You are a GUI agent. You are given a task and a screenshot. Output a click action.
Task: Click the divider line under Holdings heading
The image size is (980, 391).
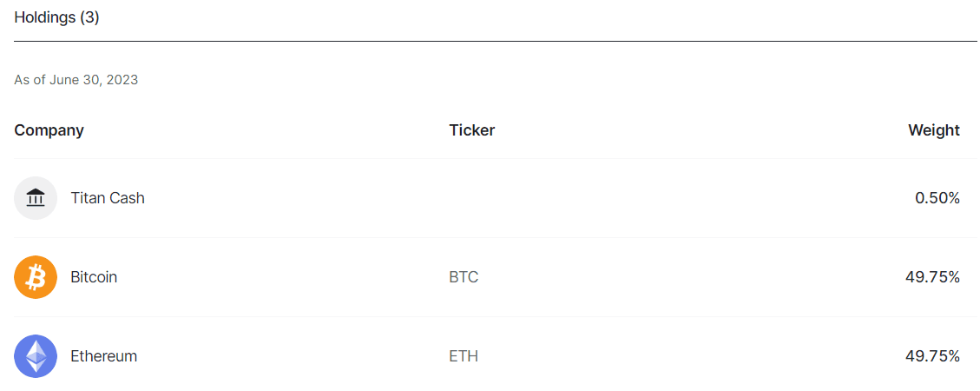pyautogui.click(x=495, y=41)
